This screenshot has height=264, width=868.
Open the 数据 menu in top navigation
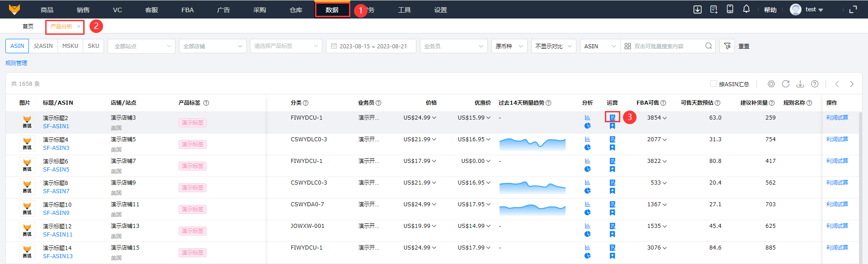pos(332,10)
